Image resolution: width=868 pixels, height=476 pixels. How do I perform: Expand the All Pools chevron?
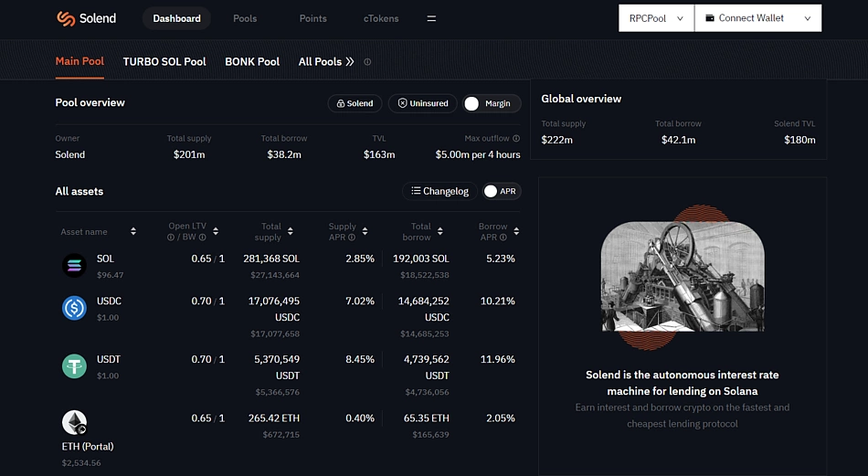349,62
